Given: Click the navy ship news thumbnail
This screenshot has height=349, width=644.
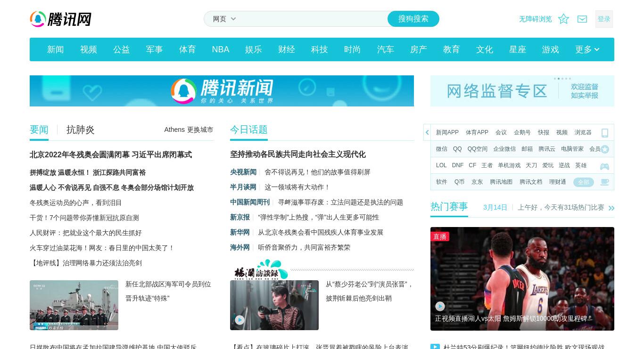Looking at the screenshot, I should [x=74, y=305].
